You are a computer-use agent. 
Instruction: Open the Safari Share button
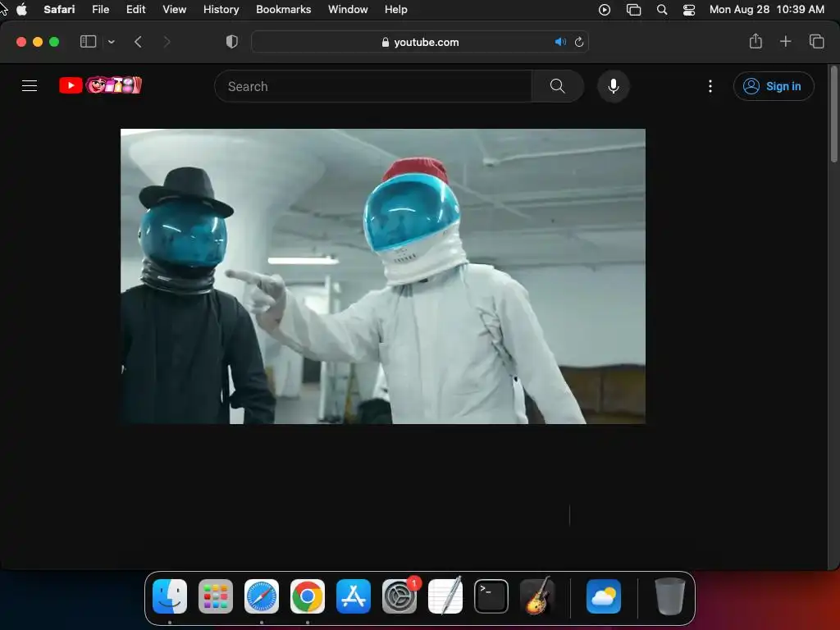click(x=756, y=41)
